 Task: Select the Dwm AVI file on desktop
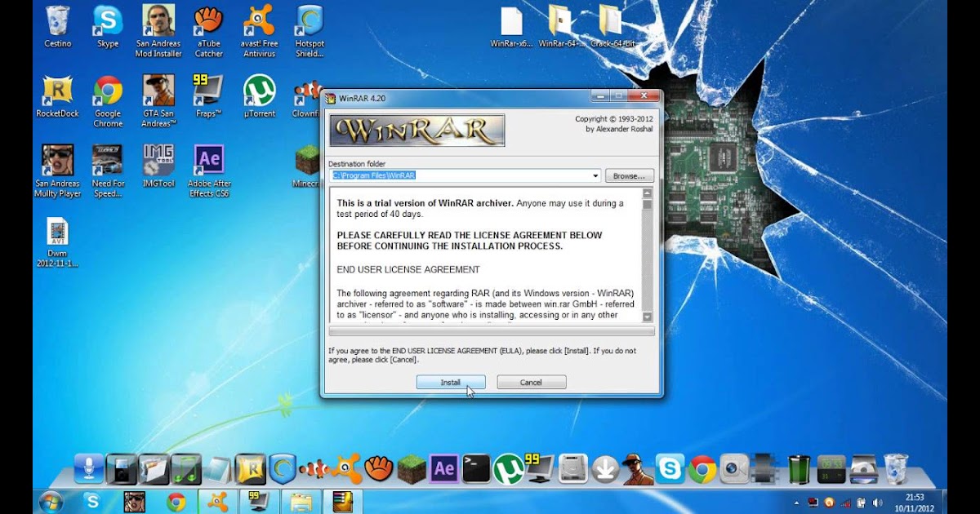(x=57, y=242)
